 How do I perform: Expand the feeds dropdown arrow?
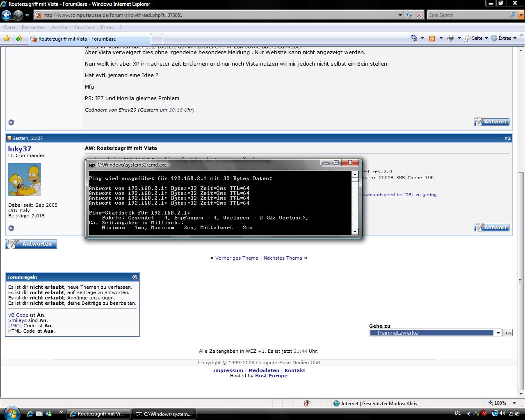tap(441, 38)
